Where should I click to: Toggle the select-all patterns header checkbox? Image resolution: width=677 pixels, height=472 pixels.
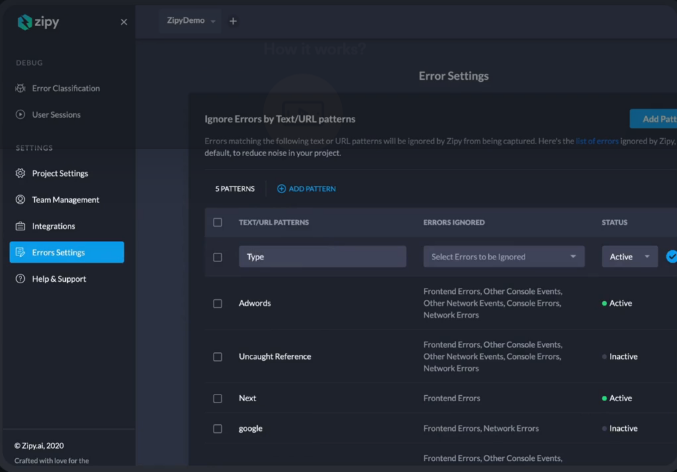(218, 222)
